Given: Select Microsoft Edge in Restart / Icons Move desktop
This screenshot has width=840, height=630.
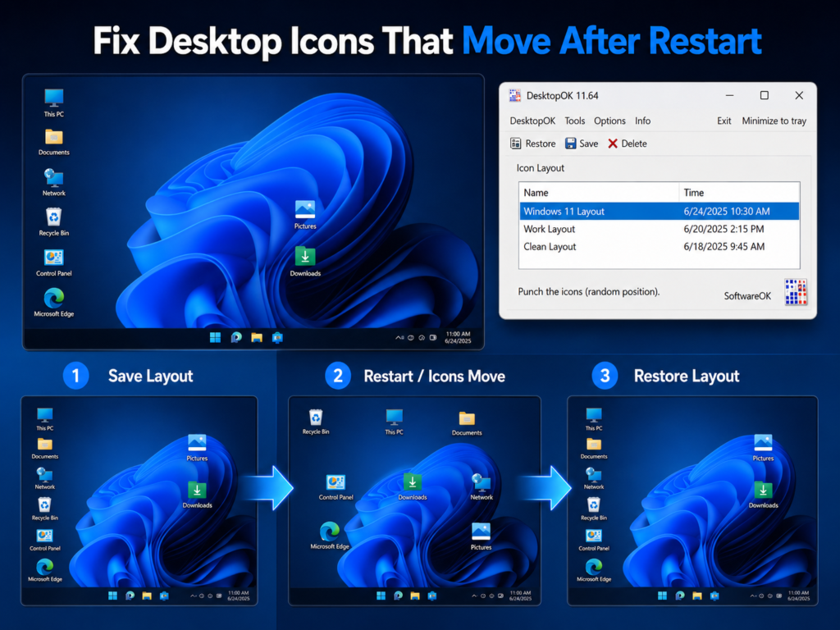Looking at the screenshot, I should pyautogui.click(x=330, y=536).
